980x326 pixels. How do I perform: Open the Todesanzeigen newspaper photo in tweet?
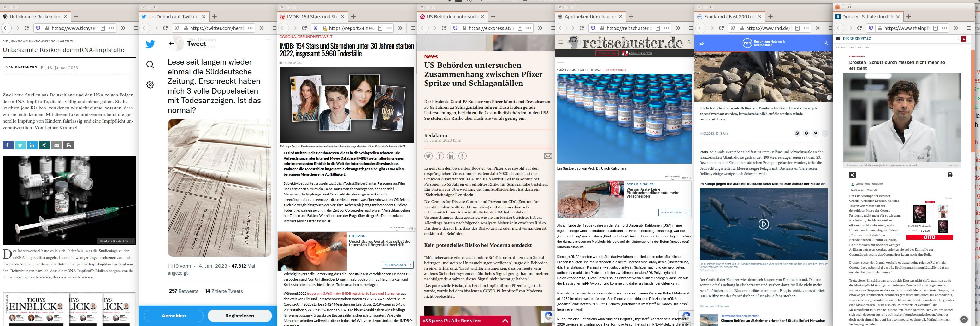(x=220, y=188)
